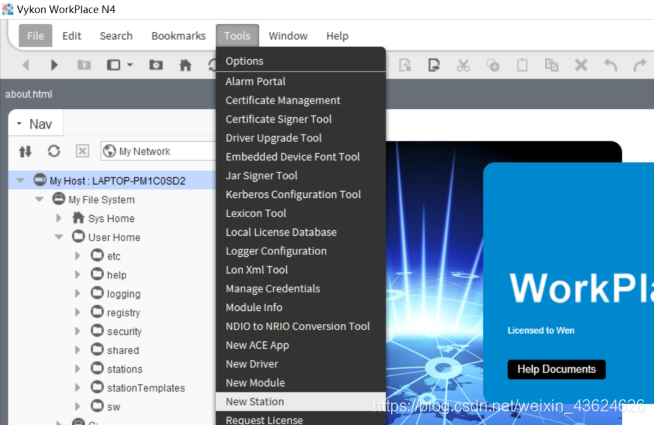Expand the registry folder
Image resolution: width=655 pixels, height=425 pixels.
pyautogui.click(x=78, y=312)
